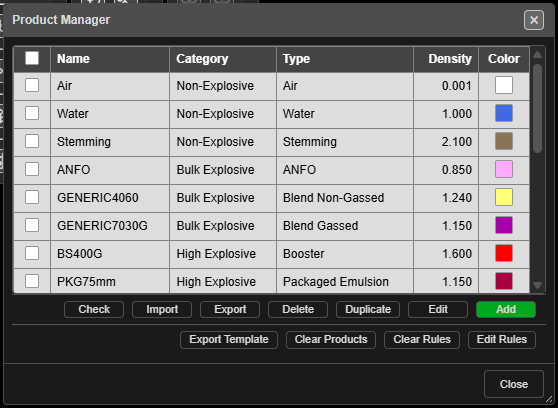This screenshot has height=408, width=558.
Task: Check the box for the Air row
Action: tap(32, 85)
